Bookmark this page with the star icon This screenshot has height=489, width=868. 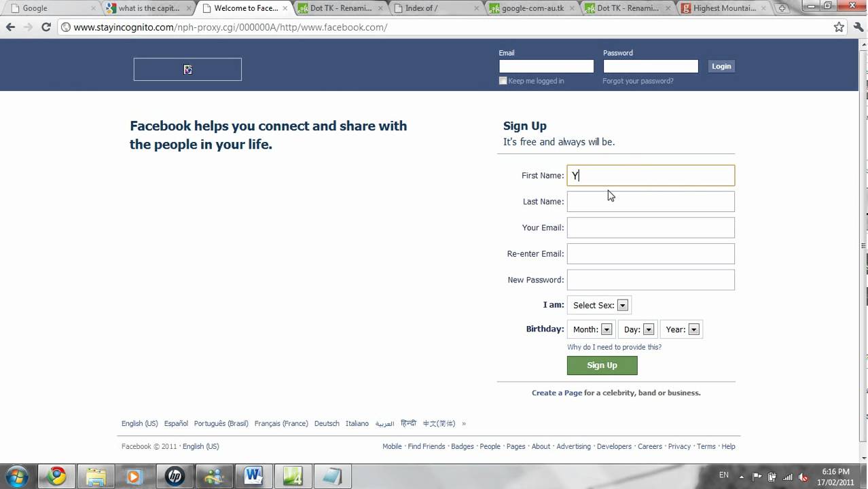(839, 27)
